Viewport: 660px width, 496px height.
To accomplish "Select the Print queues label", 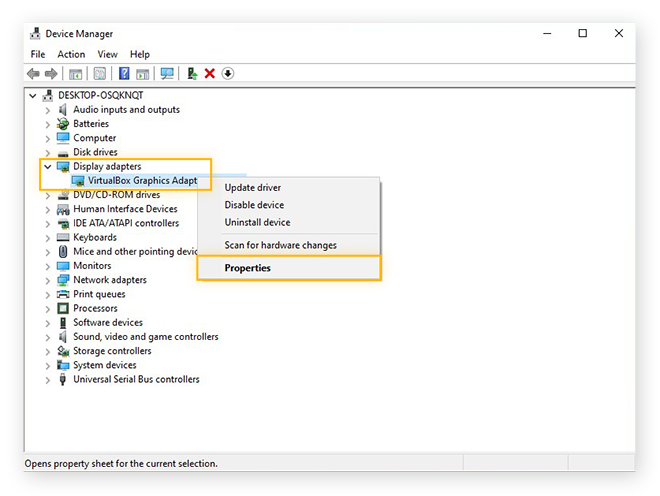I will point(99,294).
